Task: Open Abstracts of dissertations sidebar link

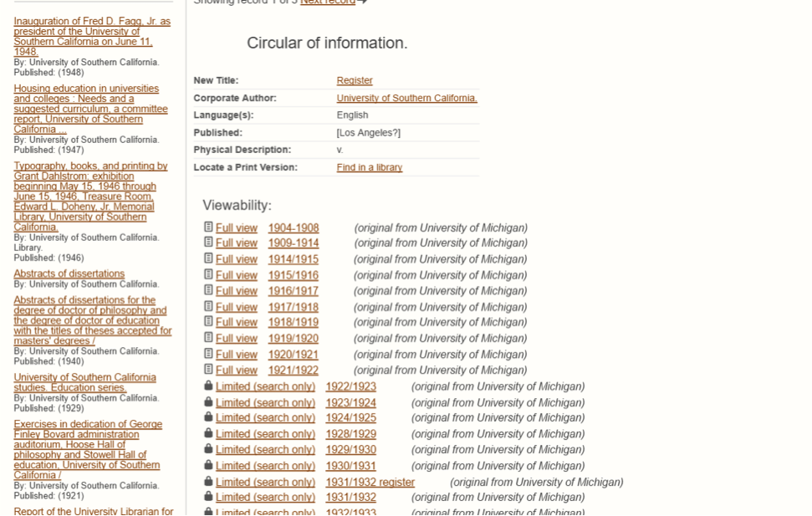Action: pyautogui.click(x=69, y=273)
